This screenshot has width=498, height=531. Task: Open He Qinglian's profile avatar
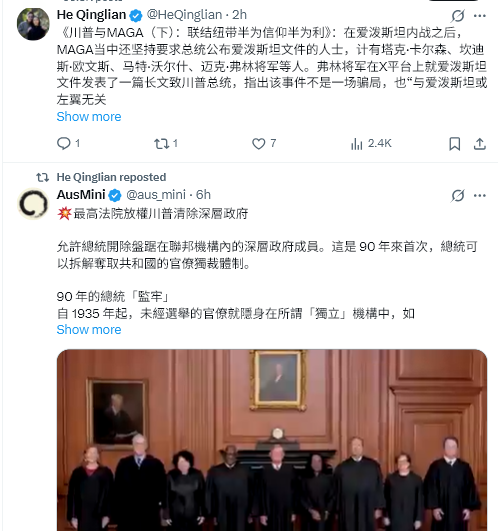(x=33, y=24)
